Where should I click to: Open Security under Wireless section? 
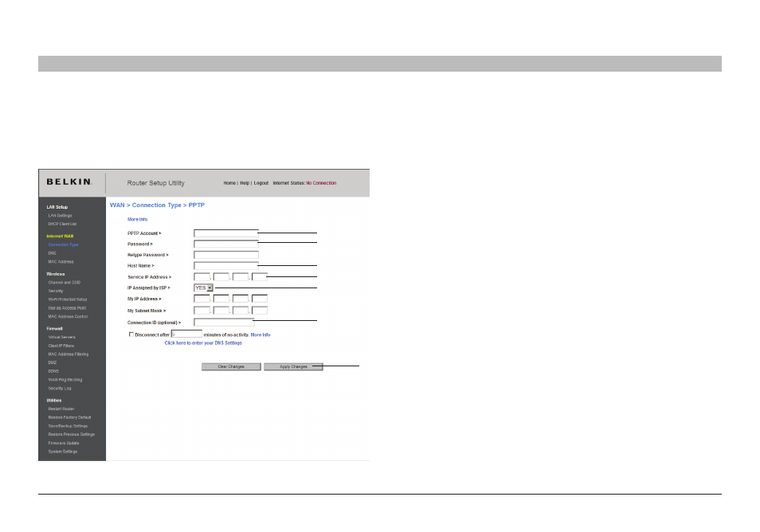[56, 291]
